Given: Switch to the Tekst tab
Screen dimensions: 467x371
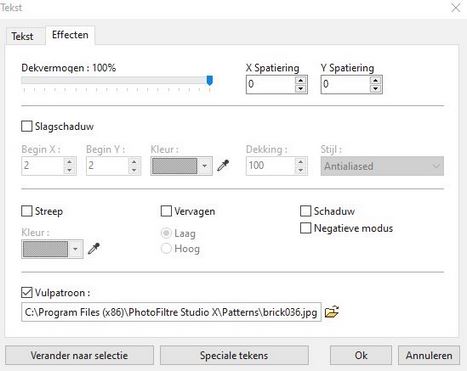Looking at the screenshot, I should pyautogui.click(x=22, y=36).
